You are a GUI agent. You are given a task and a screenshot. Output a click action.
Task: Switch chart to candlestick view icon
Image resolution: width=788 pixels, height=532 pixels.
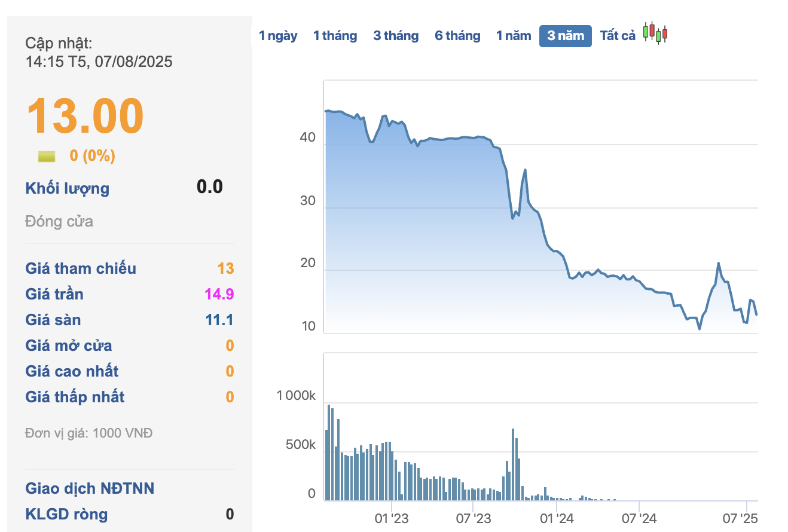[655, 33]
